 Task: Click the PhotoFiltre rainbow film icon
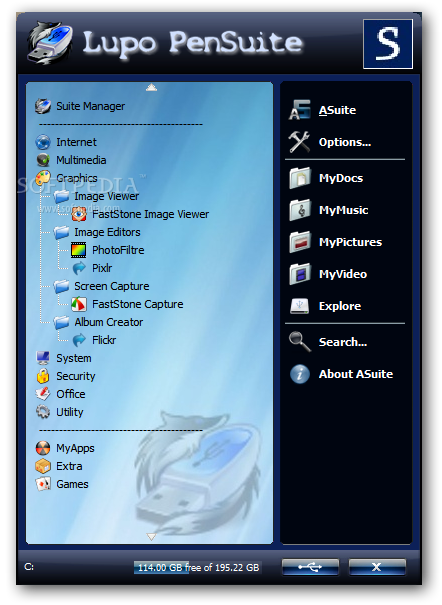79,250
